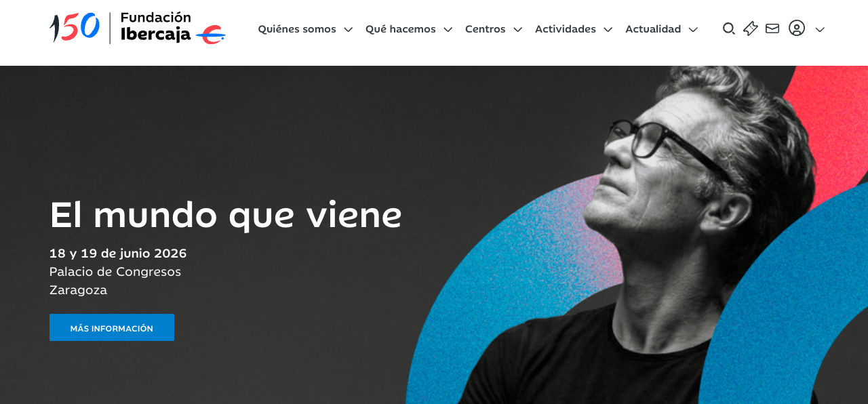
Task: Expand the Centros chevron arrow
Action: [517, 30]
